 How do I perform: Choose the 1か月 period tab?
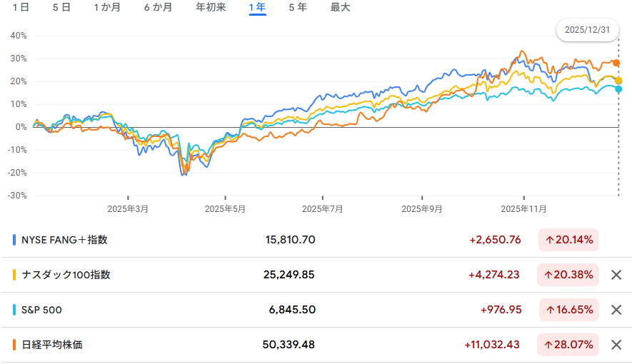(107, 7)
